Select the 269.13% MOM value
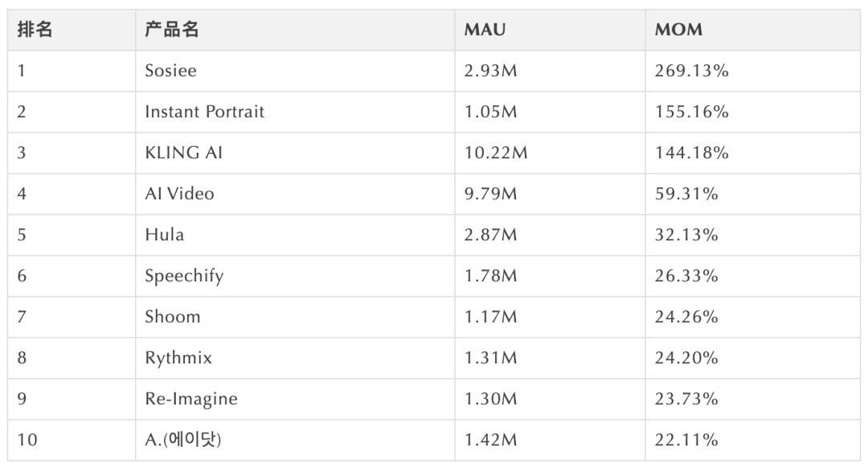 click(x=691, y=71)
